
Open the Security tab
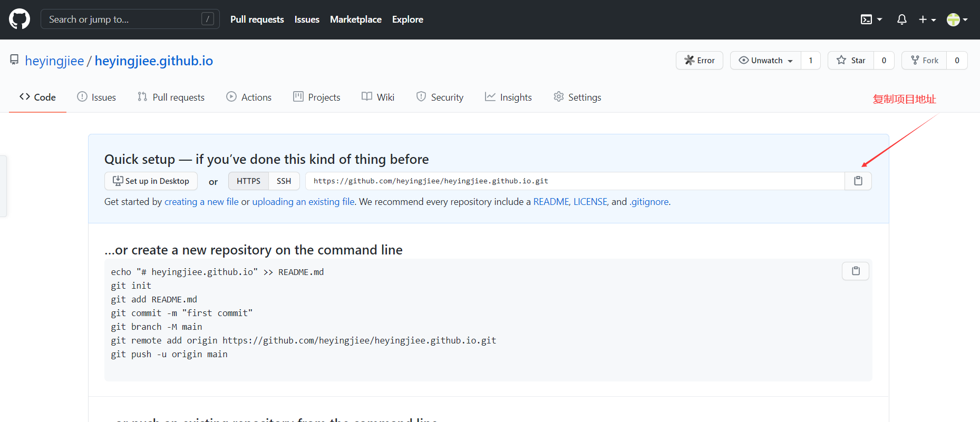pyautogui.click(x=440, y=97)
